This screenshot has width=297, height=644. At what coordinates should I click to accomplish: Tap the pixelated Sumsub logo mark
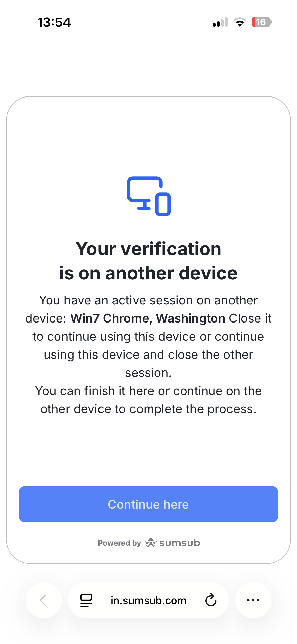pyautogui.click(x=151, y=543)
